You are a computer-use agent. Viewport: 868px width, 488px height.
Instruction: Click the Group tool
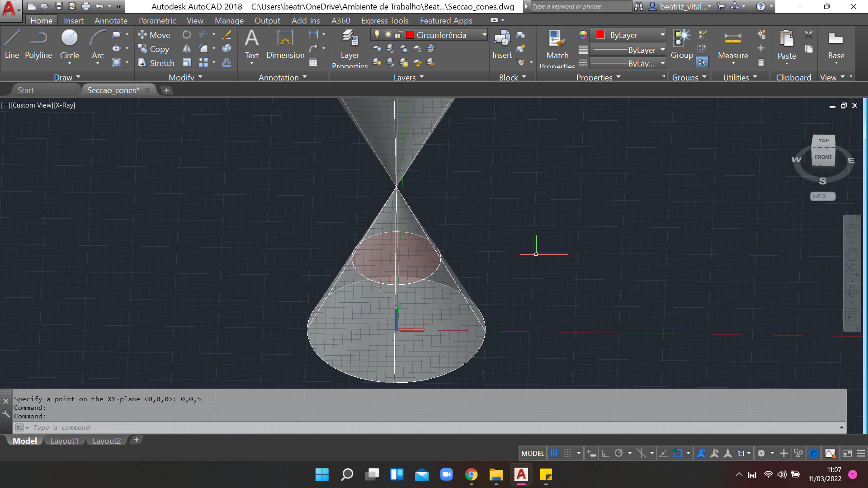[x=682, y=44]
